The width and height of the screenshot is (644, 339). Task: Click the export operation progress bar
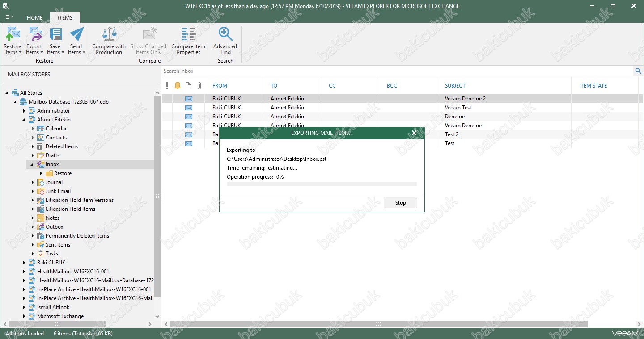322,184
